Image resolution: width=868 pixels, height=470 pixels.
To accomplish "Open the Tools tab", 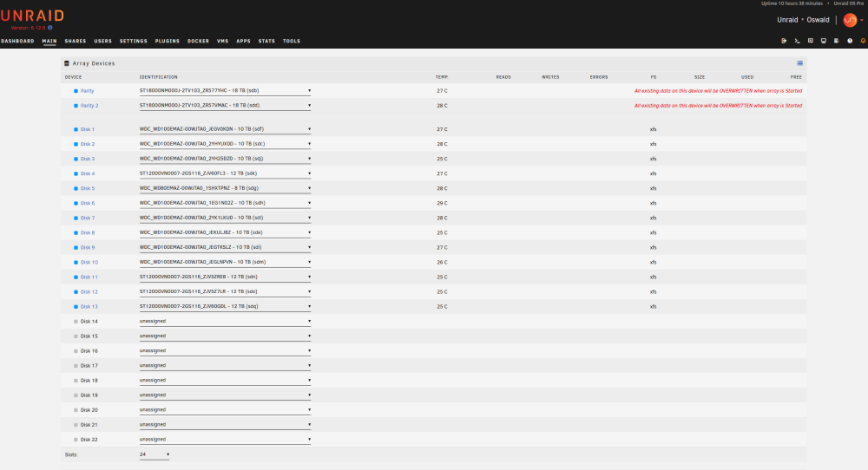I will pyautogui.click(x=292, y=41).
